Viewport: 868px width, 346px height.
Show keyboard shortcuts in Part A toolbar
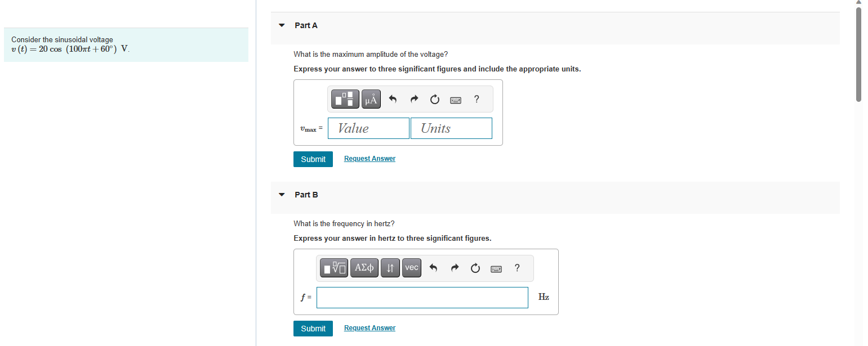coord(456,100)
